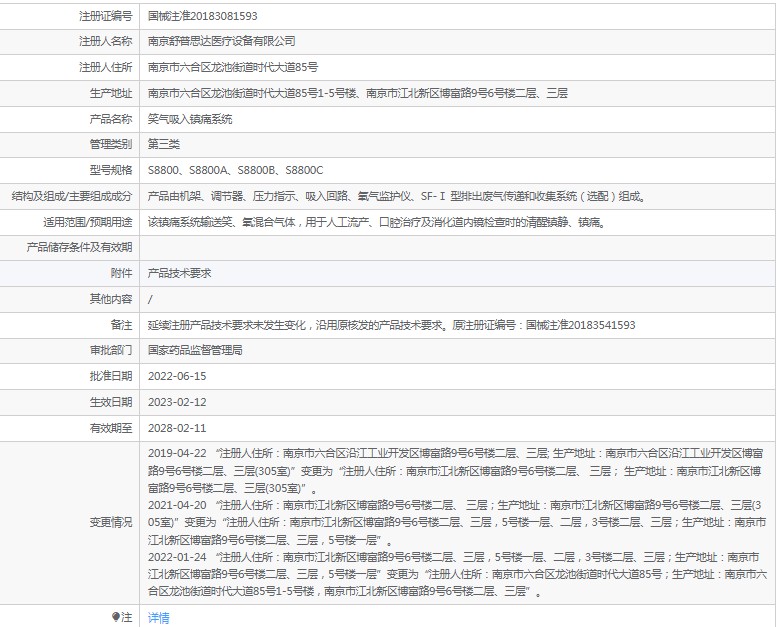Click the 变更情况 label
This screenshot has width=779, height=627.
point(111,523)
